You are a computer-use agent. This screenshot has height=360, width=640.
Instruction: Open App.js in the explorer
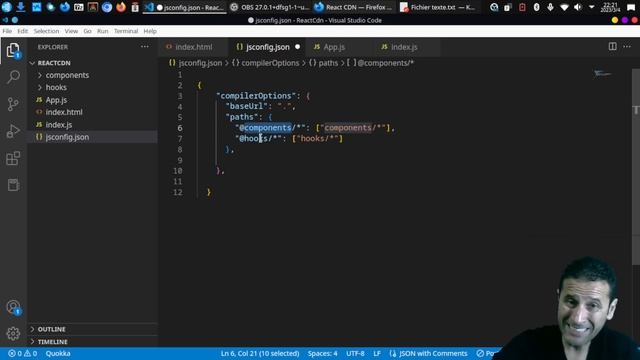(92, 100)
